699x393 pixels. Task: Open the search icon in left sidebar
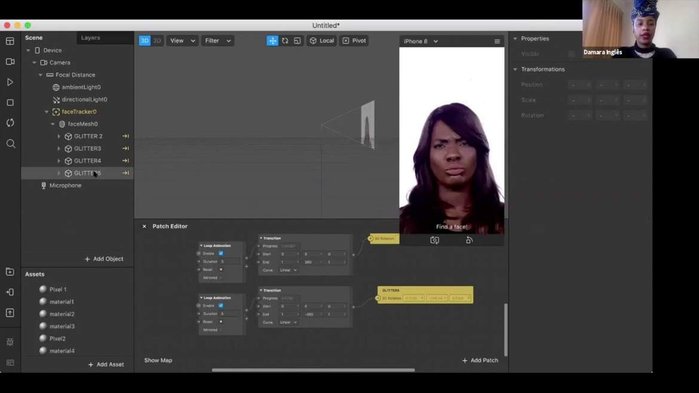[10, 143]
